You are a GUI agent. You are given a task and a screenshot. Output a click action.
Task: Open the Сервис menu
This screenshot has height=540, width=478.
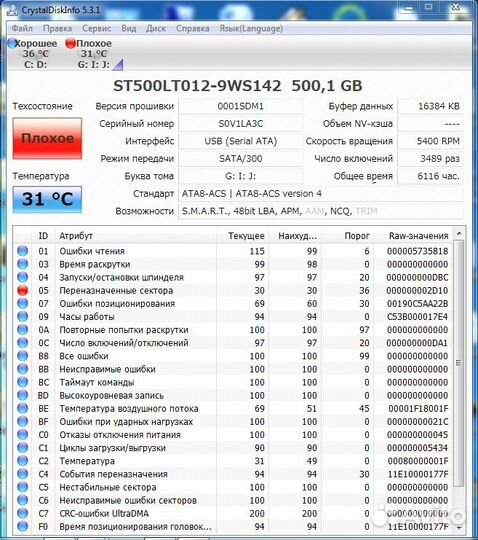point(96,28)
